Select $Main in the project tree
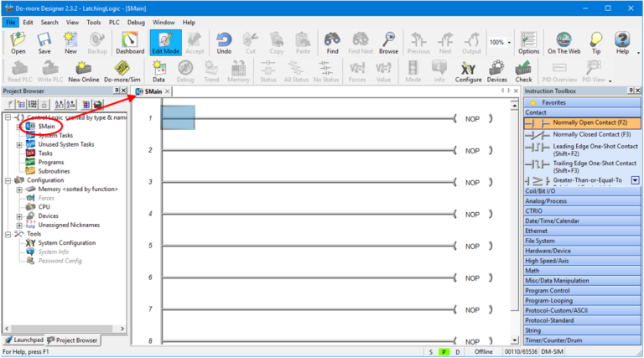The height and width of the screenshot is (358, 644). point(46,126)
